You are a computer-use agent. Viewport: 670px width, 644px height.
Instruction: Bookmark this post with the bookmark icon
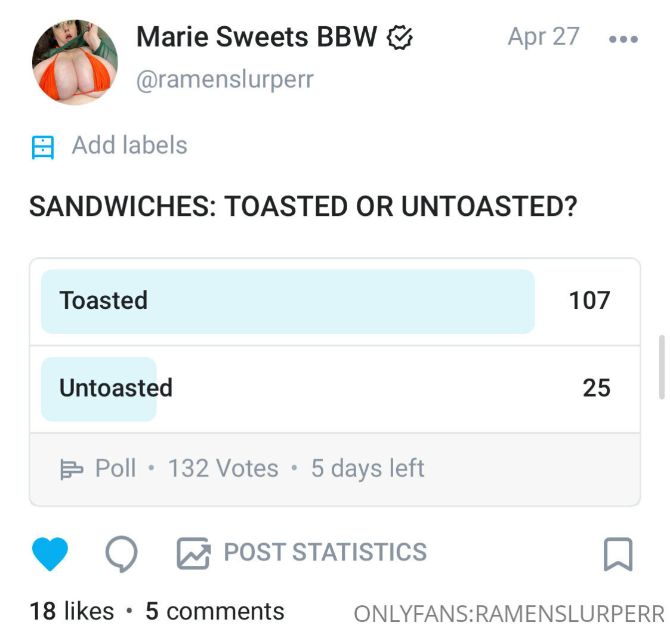[618, 554]
